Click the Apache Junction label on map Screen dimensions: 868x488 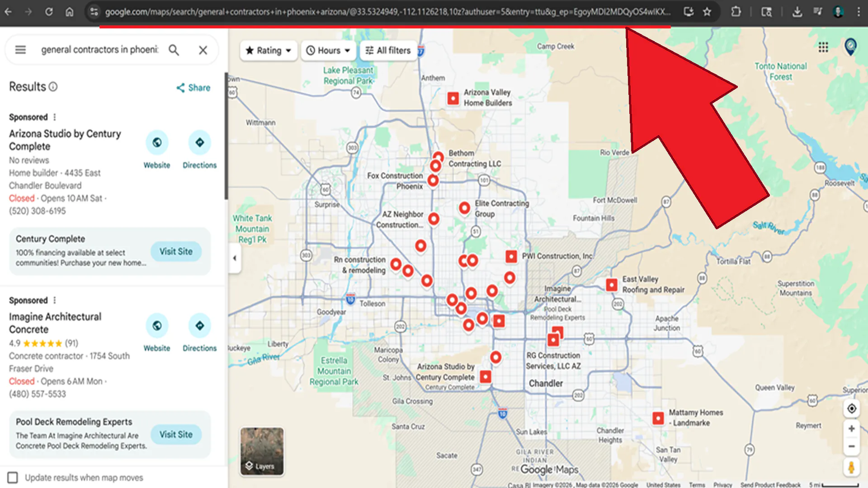(x=667, y=323)
